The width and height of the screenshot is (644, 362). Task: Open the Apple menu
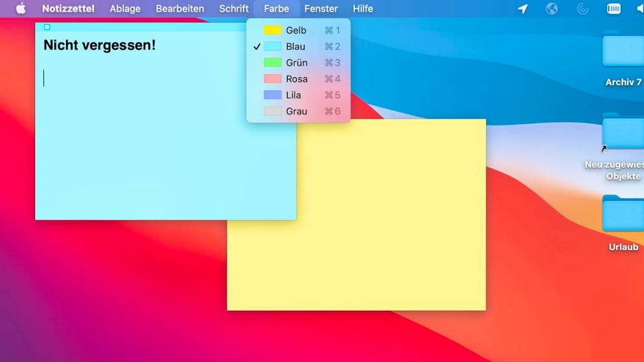(x=21, y=8)
